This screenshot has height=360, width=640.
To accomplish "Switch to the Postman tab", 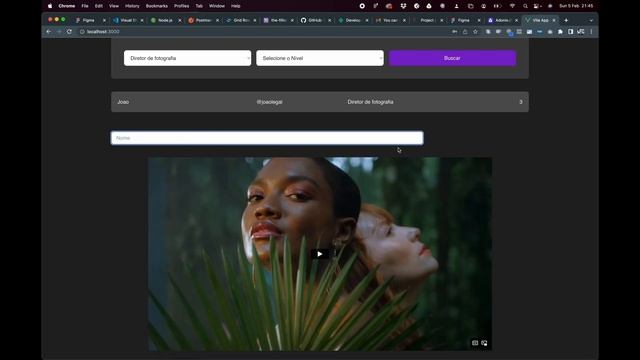I will click(202, 20).
